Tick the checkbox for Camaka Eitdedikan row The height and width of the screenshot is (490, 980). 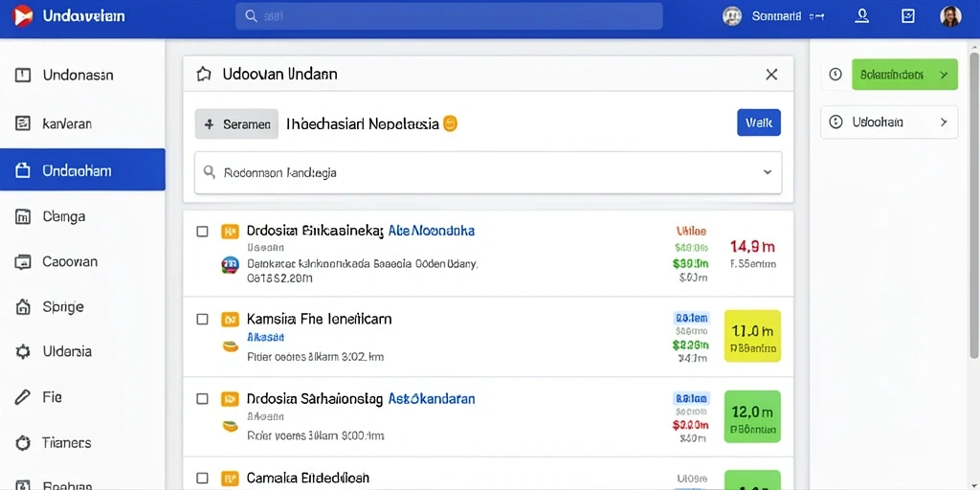(202, 479)
